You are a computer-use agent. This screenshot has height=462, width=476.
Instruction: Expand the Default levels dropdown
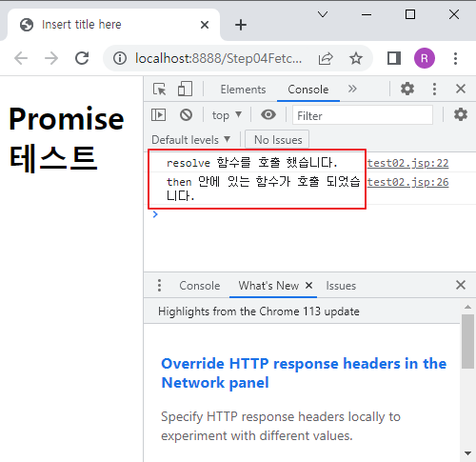[190, 140]
